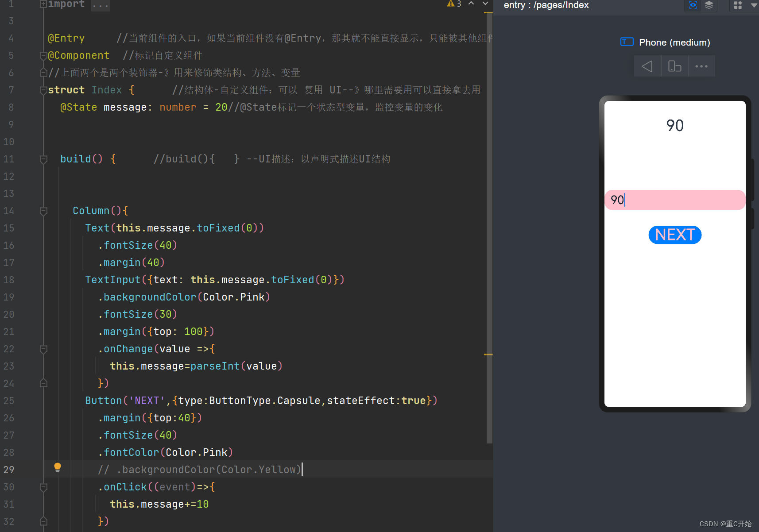Open the previewer device dropdown arrow
The image size is (759, 532).
click(752, 6)
